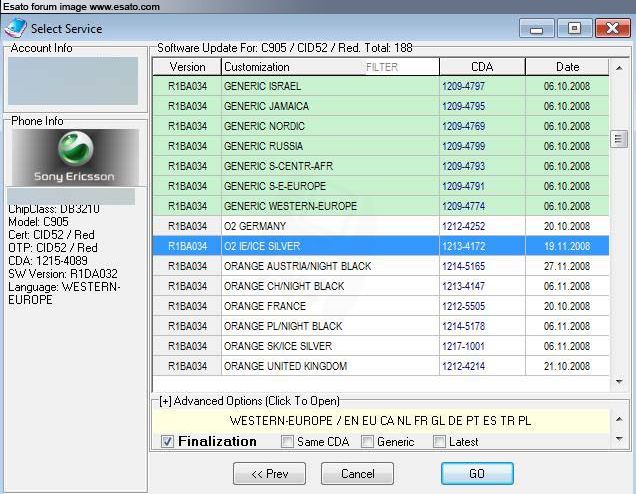This screenshot has height=494, width=636.
Task: Select the ORANGE UNITED KINGDOM row
Action: pos(381,366)
